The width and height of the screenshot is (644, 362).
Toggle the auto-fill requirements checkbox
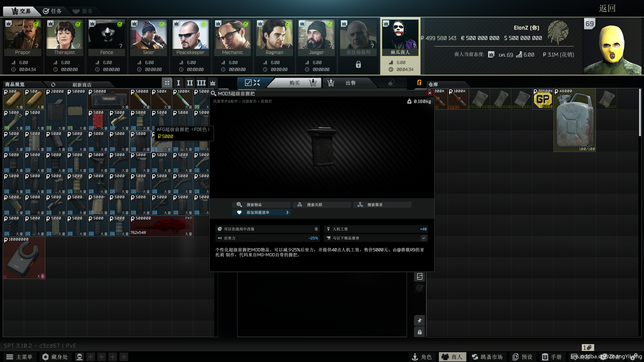(248, 83)
